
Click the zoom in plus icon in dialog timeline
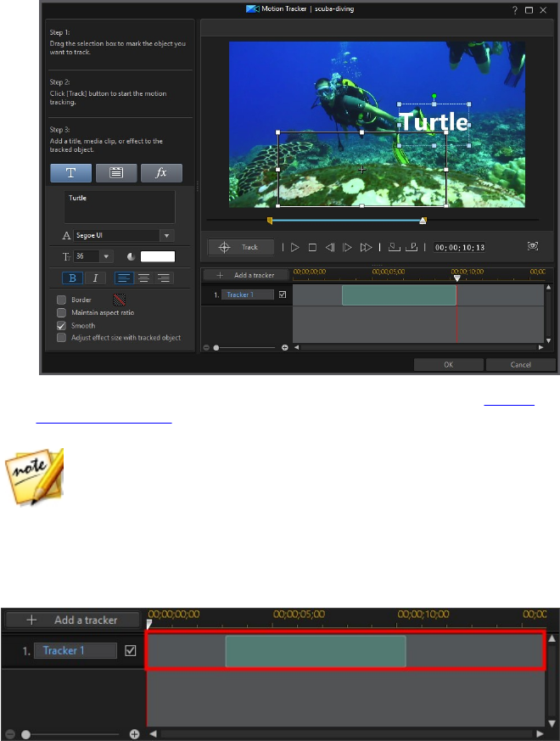285,348
